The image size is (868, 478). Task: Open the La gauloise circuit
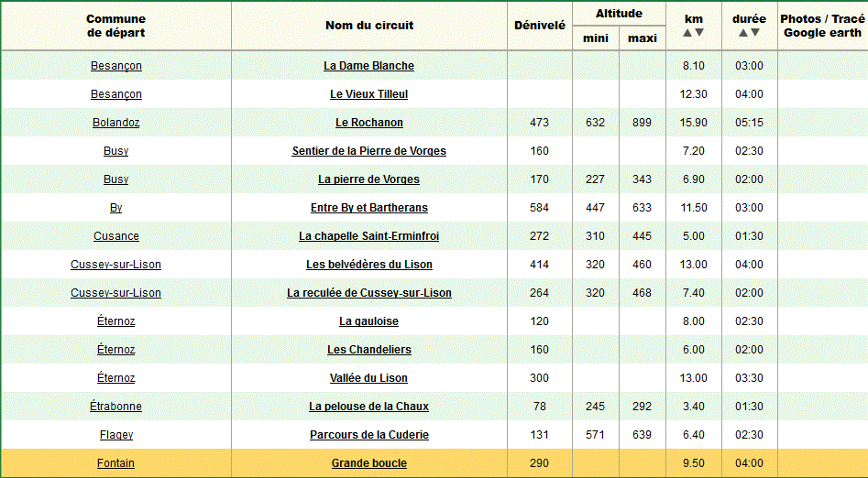(368, 321)
